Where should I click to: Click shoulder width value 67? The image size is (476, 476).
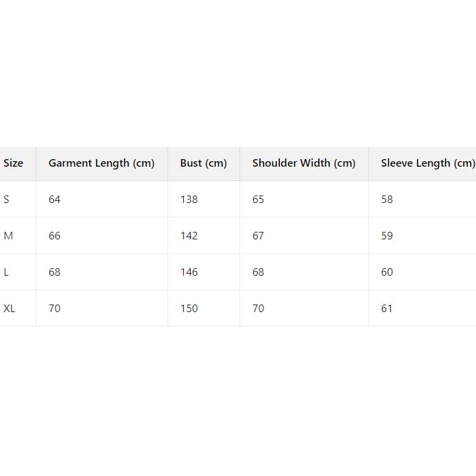click(258, 236)
